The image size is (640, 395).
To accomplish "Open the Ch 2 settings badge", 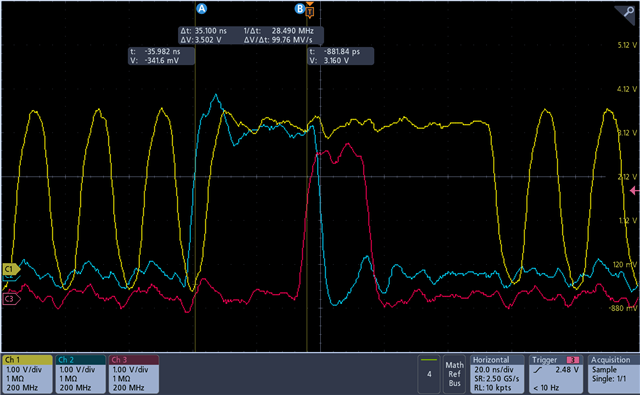I will point(80,374).
